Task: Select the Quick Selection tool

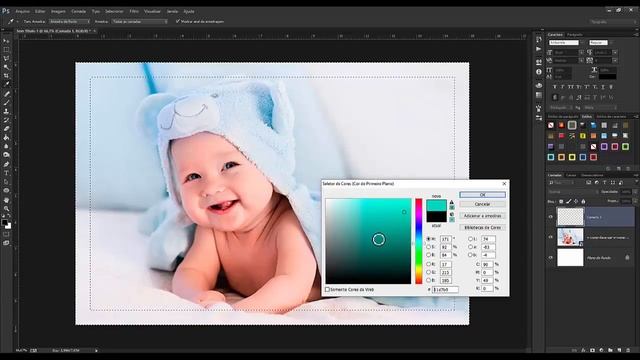Action: pos(6,67)
